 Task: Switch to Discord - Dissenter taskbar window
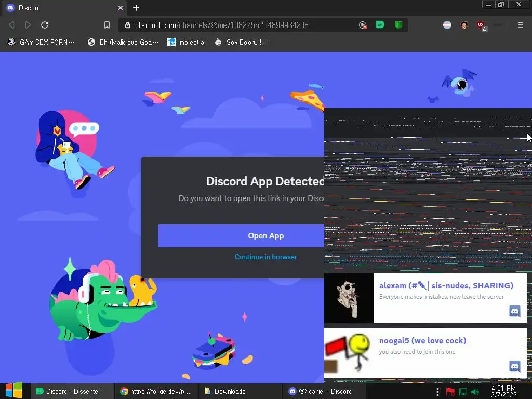72,391
